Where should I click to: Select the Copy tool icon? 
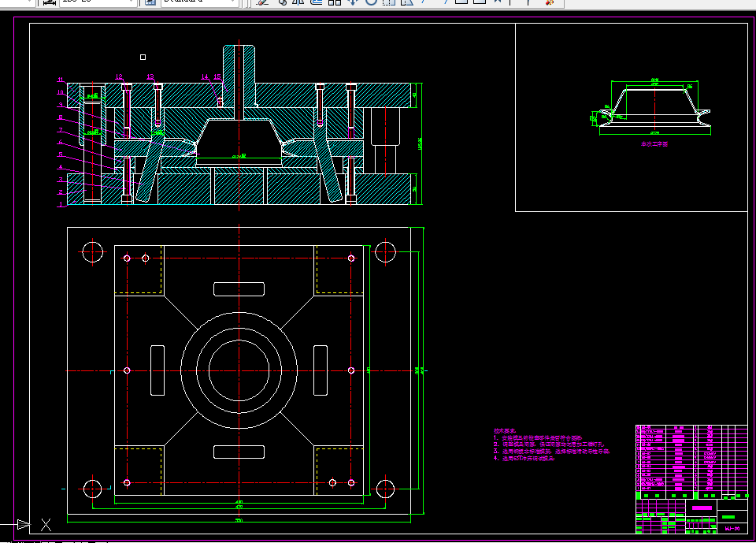tap(282, 2)
